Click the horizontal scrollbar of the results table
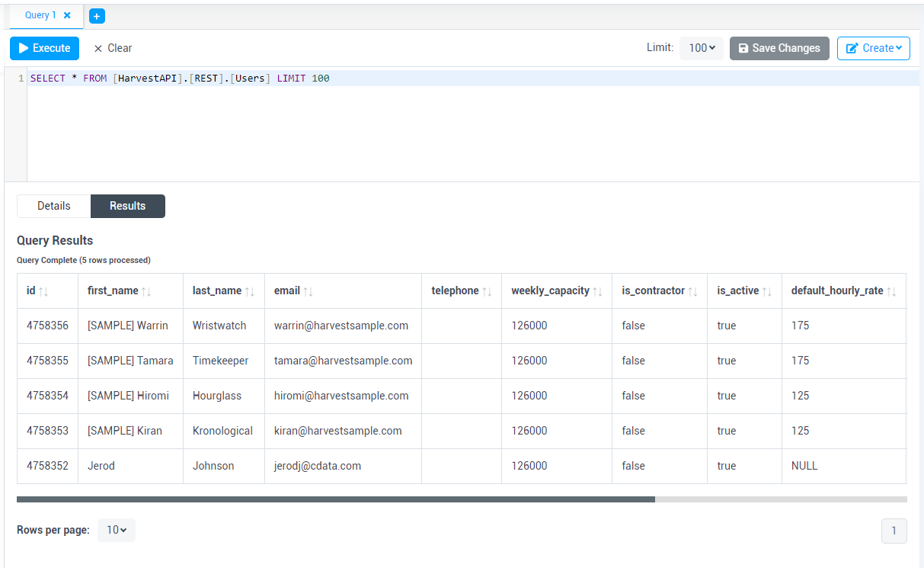924x568 pixels. [336, 499]
